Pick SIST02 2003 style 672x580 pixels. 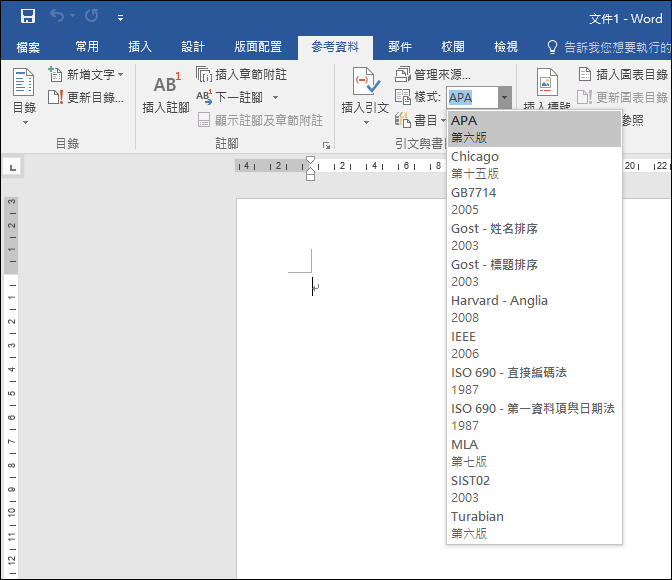[534, 489]
